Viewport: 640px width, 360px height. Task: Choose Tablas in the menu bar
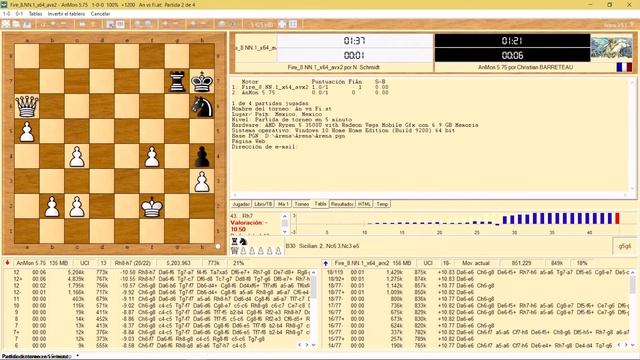click(x=36, y=14)
